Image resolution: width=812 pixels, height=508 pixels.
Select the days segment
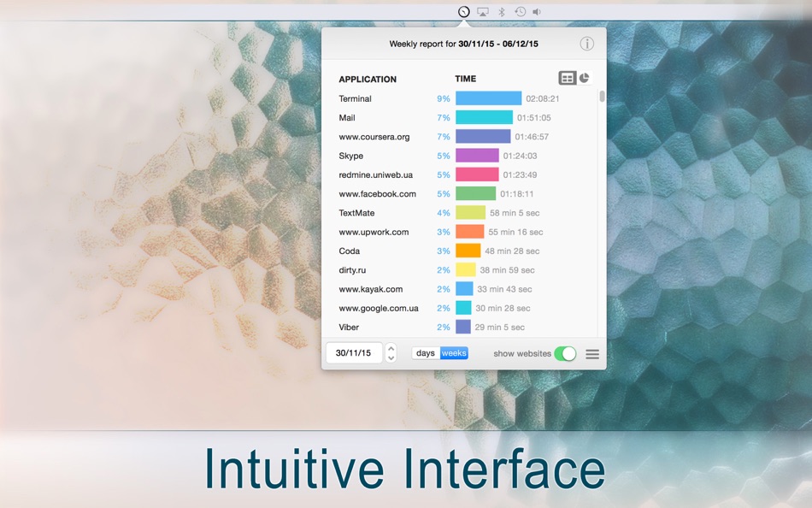pos(426,353)
